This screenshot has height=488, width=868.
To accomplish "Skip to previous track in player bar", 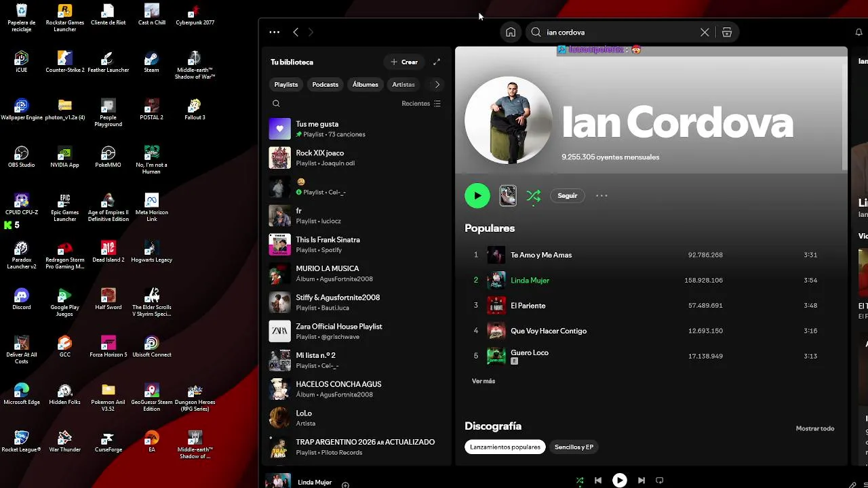I will (x=598, y=481).
